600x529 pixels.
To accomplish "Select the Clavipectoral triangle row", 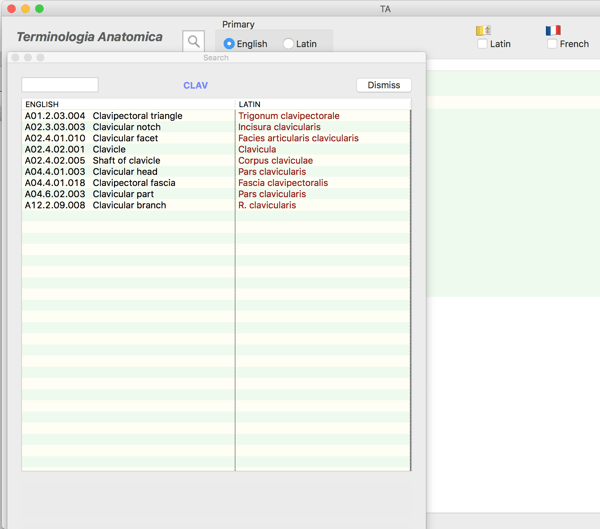I will 137,116.
